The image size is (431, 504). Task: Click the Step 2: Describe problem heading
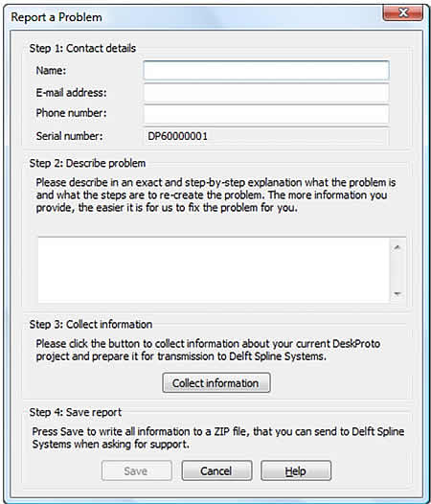tap(87, 163)
